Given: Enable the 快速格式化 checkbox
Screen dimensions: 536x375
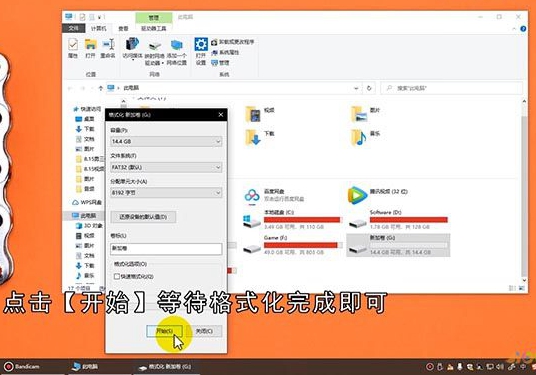Looking at the screenshot, I should pyautogui.click(x=117, y=276).
